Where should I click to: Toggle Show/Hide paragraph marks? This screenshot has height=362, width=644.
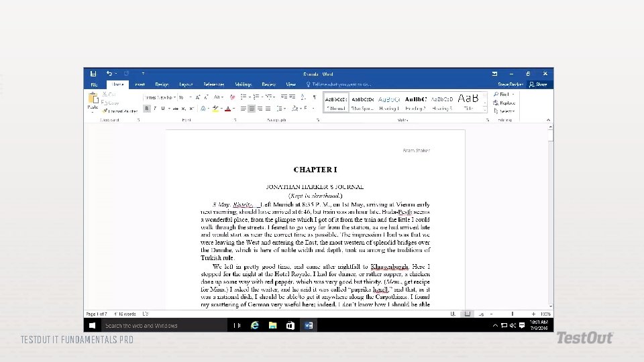point(314,97)
